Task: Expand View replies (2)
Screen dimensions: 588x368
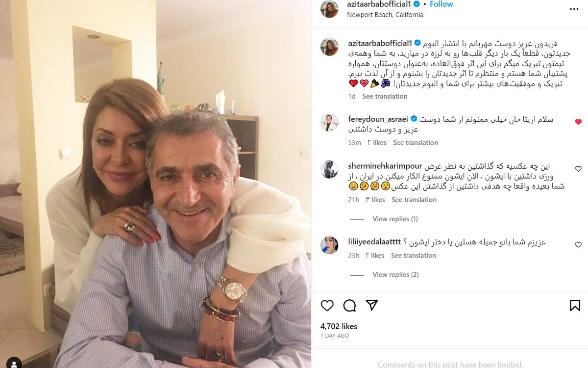Action: tap(395, 275)
